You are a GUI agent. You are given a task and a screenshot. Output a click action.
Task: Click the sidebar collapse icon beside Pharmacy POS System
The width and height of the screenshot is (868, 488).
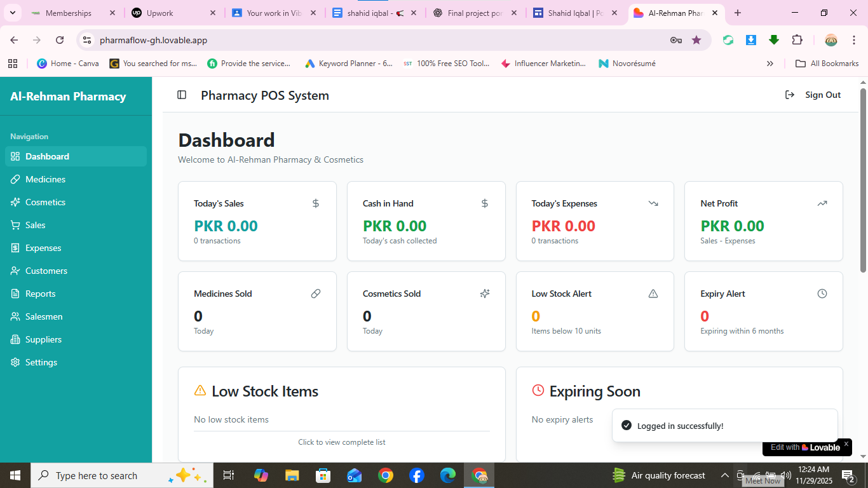tap(182, 94)
